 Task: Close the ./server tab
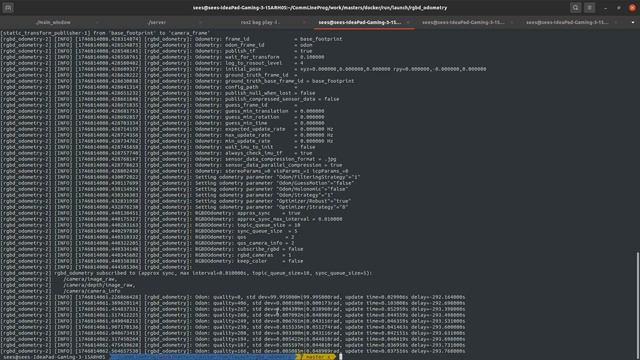tap(201, 22)
